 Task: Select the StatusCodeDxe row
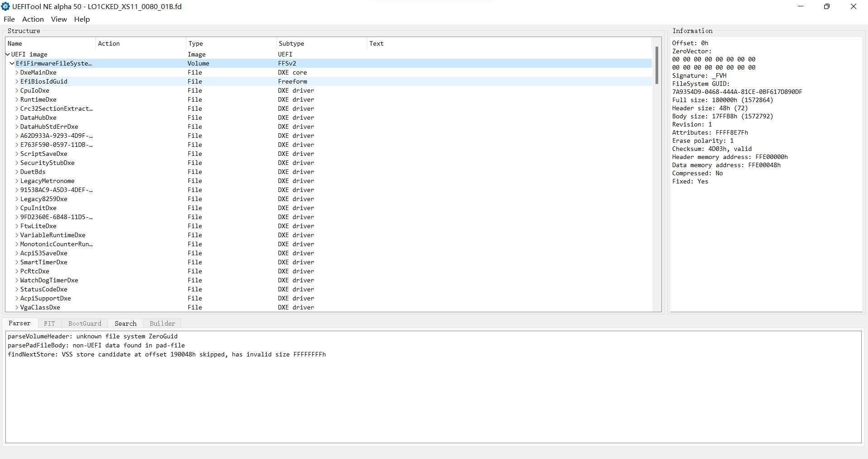click(329, 289)
